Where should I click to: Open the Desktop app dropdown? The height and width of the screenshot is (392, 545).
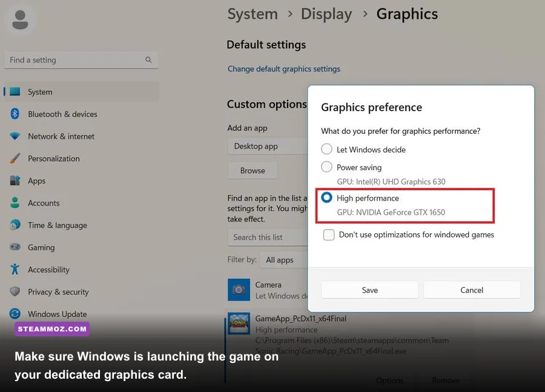click(x=268, y=146)
